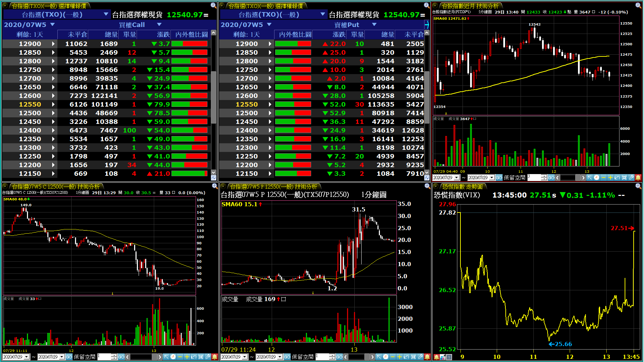This screenshot has height=362, width=644.
Task: Click magnifier icon of Call quotes panel
Action: coord(213,5)
